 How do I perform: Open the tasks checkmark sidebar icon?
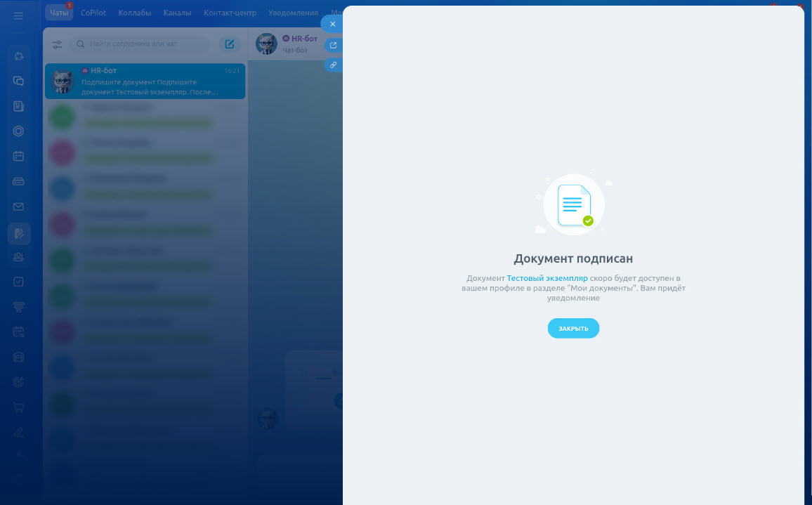point(19,282)
